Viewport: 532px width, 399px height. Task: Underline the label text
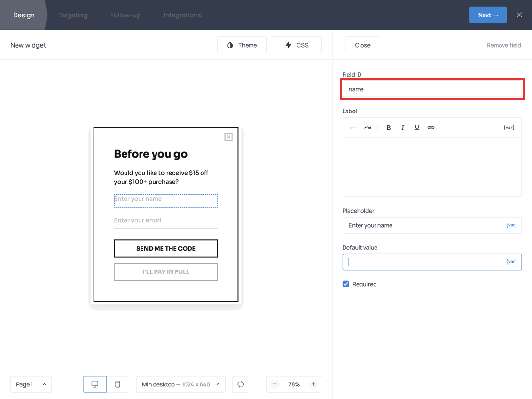(417, 127)
